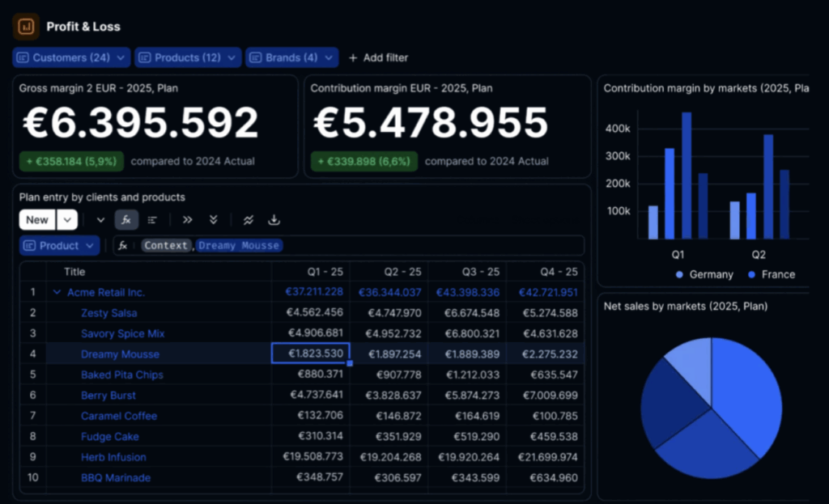Click the New entry button

coord(36,219)
